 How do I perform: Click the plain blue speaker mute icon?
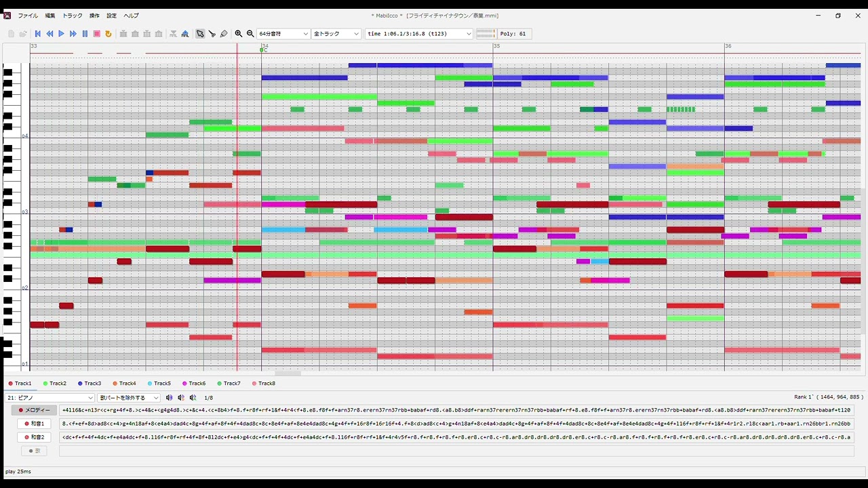pyautogui.click(x=170, y=398)
